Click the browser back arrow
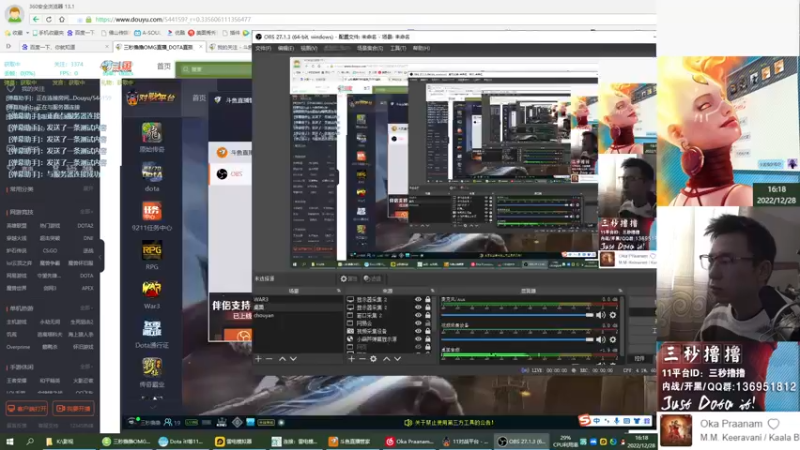 pos(35,19)
